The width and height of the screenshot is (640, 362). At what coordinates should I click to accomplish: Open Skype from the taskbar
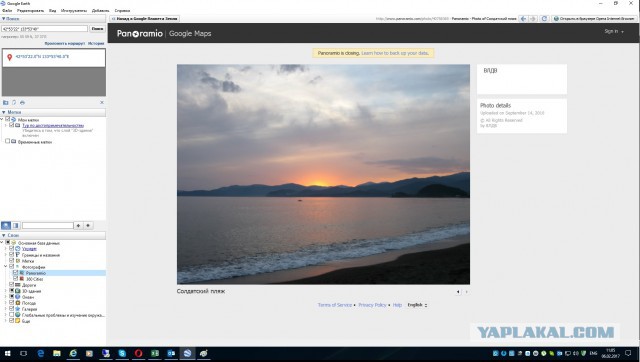(x=122, y=353)
